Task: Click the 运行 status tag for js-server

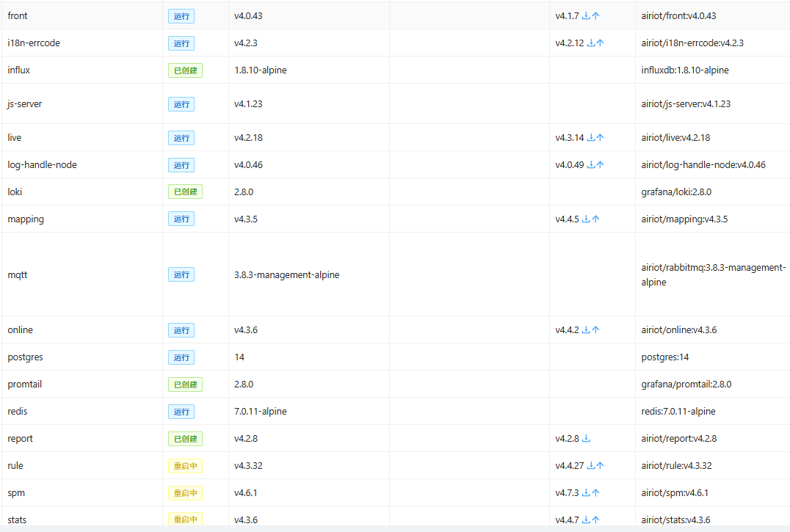Action: tap(181, 104)
